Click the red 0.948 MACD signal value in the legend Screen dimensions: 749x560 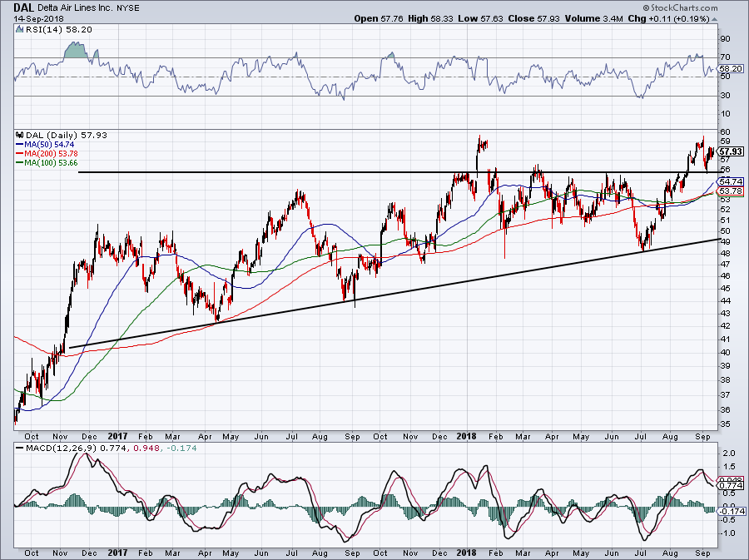145,448
